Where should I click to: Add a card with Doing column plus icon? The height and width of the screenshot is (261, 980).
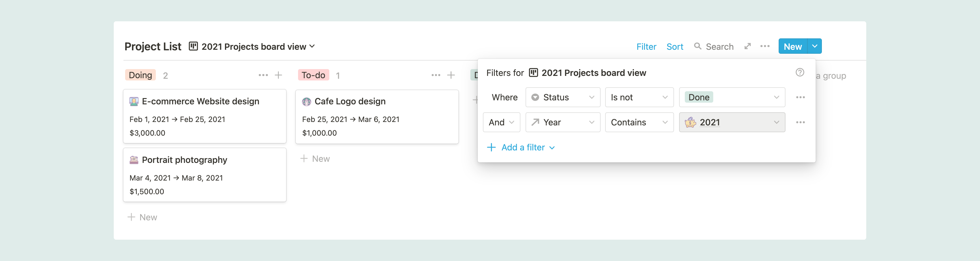[278, 75]
